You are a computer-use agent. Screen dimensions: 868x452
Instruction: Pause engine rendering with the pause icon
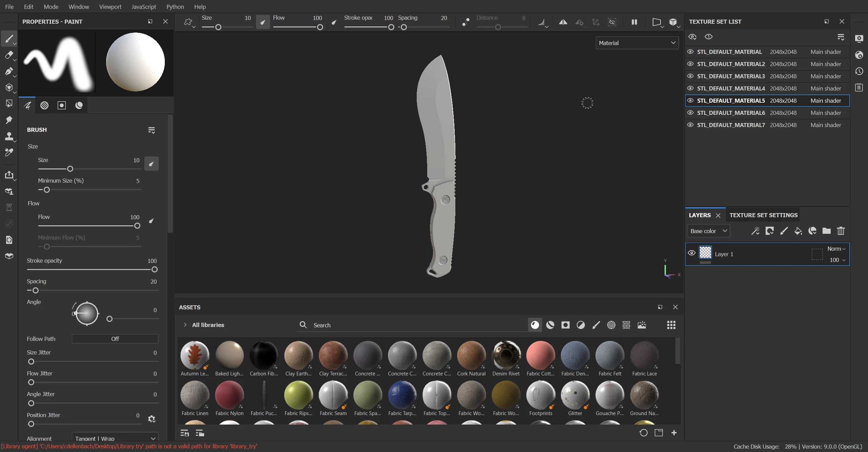(634, 22)
